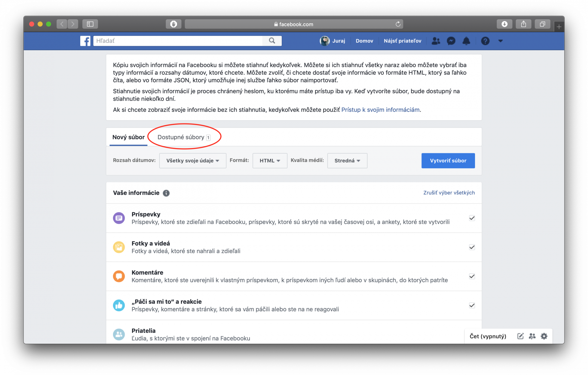The image size is (588, 375).
Task: Open the HTML format dropdown
Action: click(270, 161)
